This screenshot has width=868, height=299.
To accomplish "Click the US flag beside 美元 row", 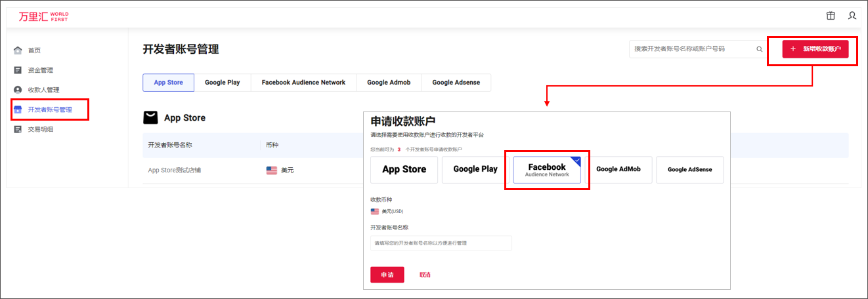I will click(272, 170).
